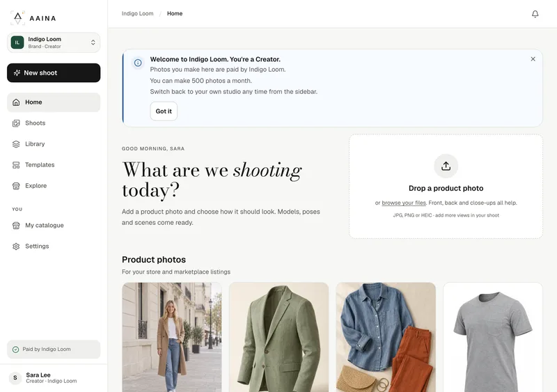Click the Drop a product photo heading
This screenshot has height=392, width=557.
(446, 189)
